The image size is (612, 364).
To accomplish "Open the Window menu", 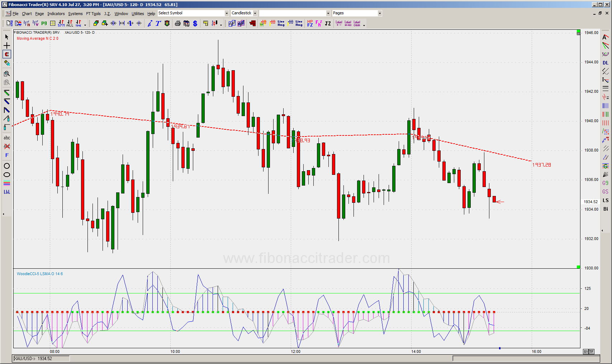I will click(121, 14).
